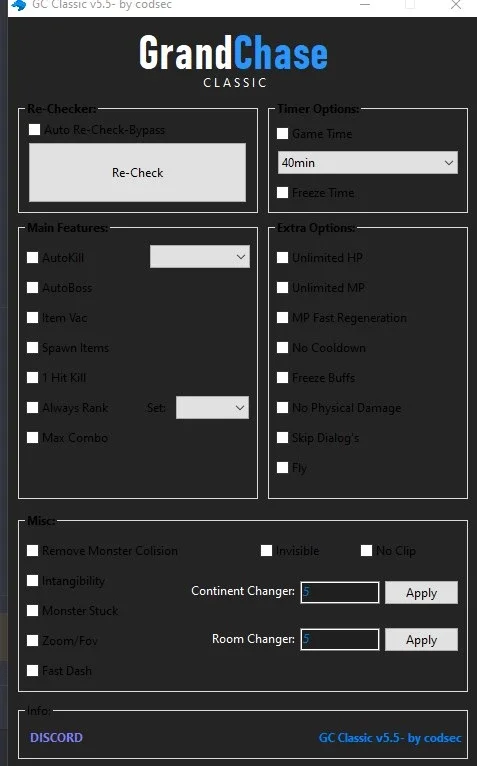Enable Unlimited HP

coord(282,257)
